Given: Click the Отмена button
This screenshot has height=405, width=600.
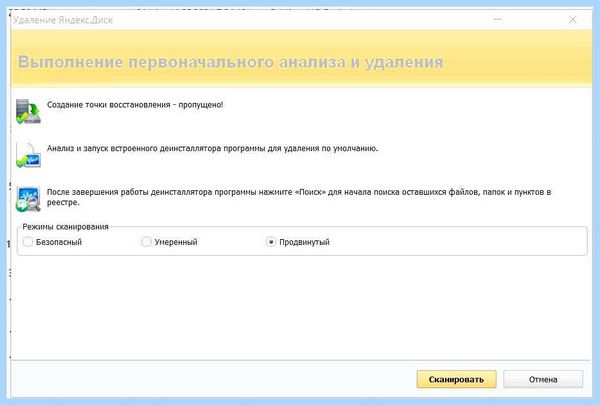Looking at the screenshot, I should pyautogui.click(x=543, y=379).
